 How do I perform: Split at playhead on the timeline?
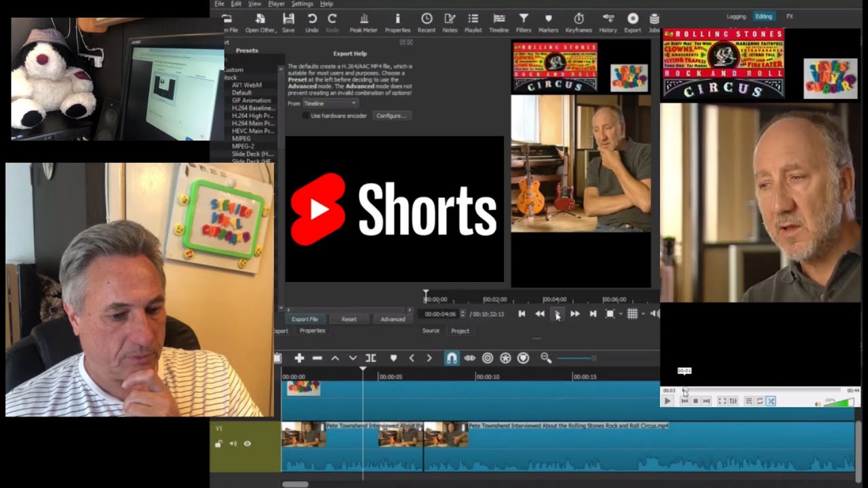(370, 358)
